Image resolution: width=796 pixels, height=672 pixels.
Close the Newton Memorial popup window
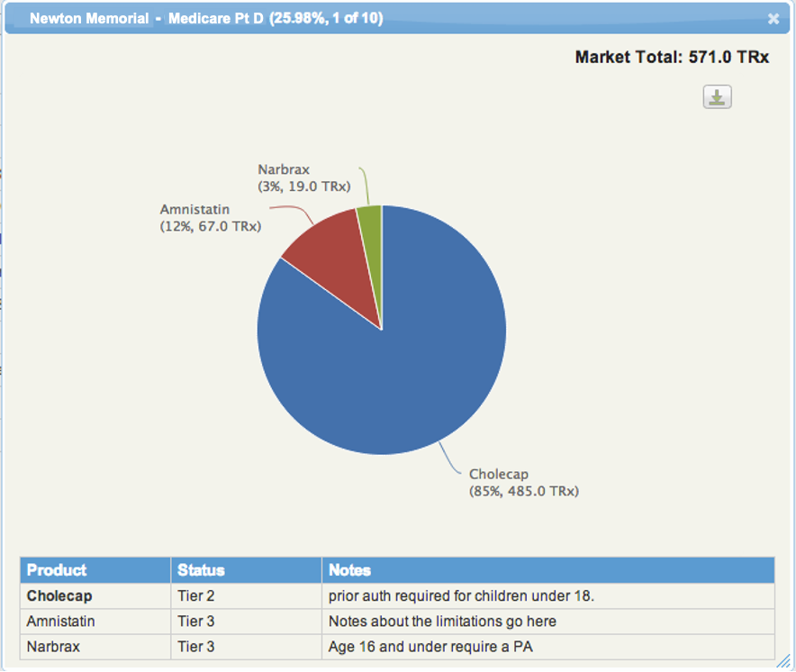pos(773,19)
